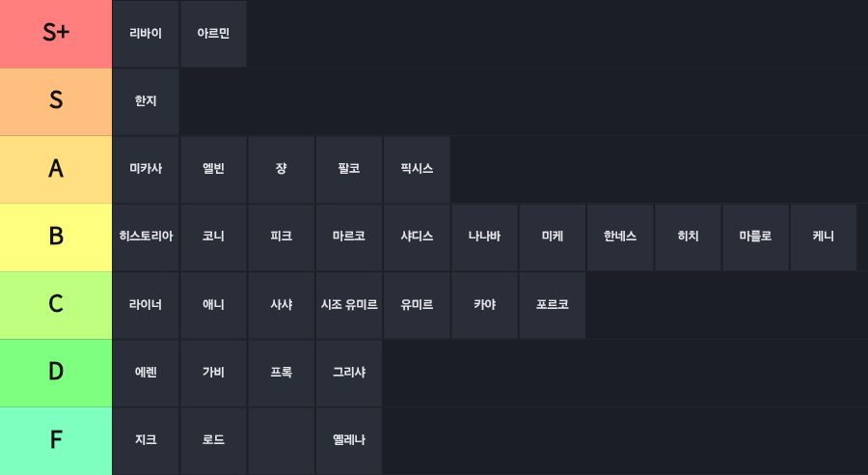Click the 아르민 tile

[213, 34]
